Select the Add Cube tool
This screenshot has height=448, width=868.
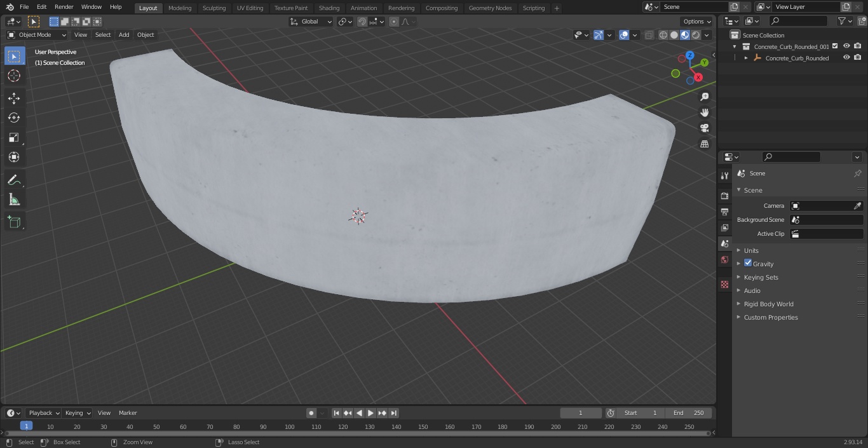14,222
